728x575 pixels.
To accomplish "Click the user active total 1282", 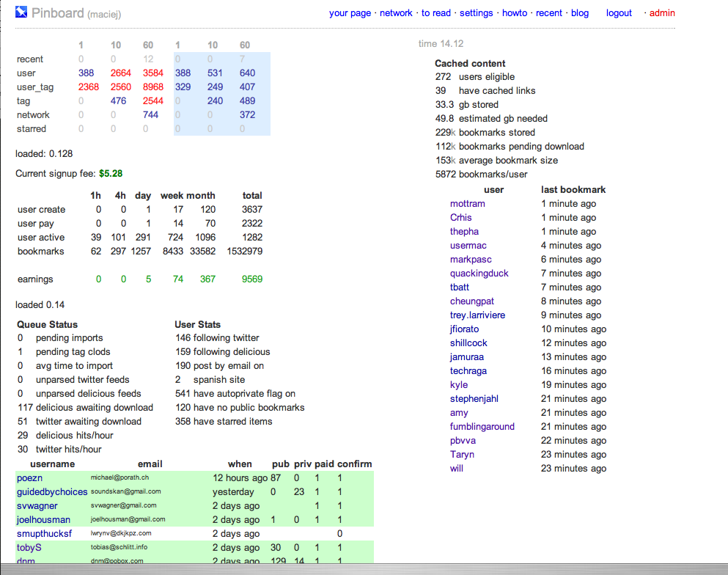I will pos(252,238).
